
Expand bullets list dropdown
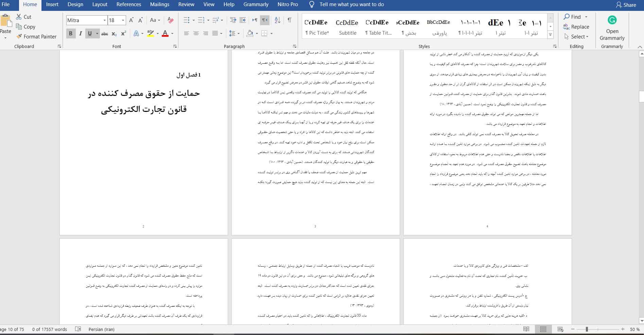tap(193, 20)
